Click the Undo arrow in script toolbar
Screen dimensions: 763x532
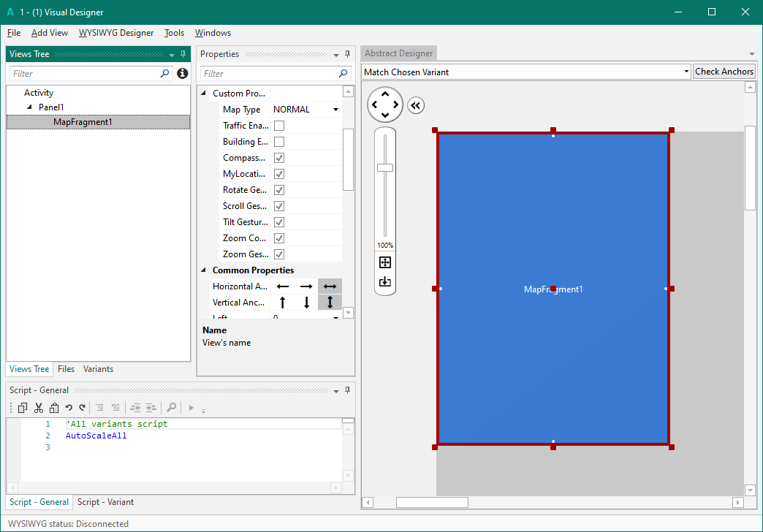pyautogui.click(x=69, y=408)
